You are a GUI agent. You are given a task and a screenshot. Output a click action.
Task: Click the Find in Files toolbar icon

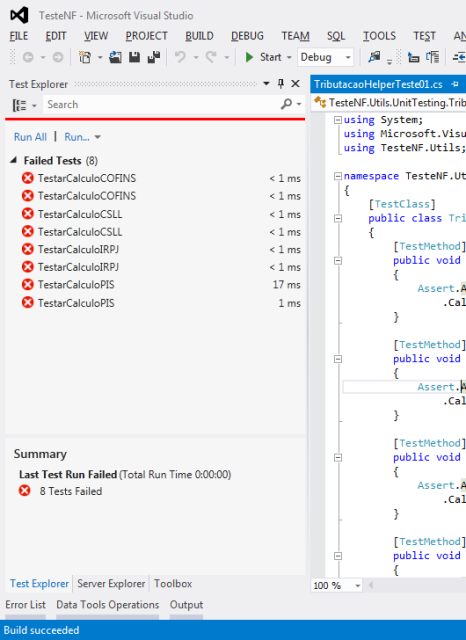tap(374, 57)
